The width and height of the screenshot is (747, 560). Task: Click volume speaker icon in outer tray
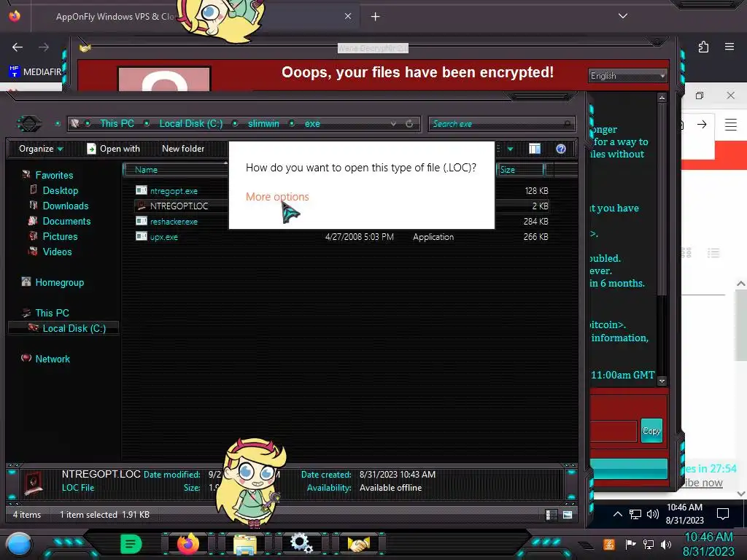click(x=666, y=544)
